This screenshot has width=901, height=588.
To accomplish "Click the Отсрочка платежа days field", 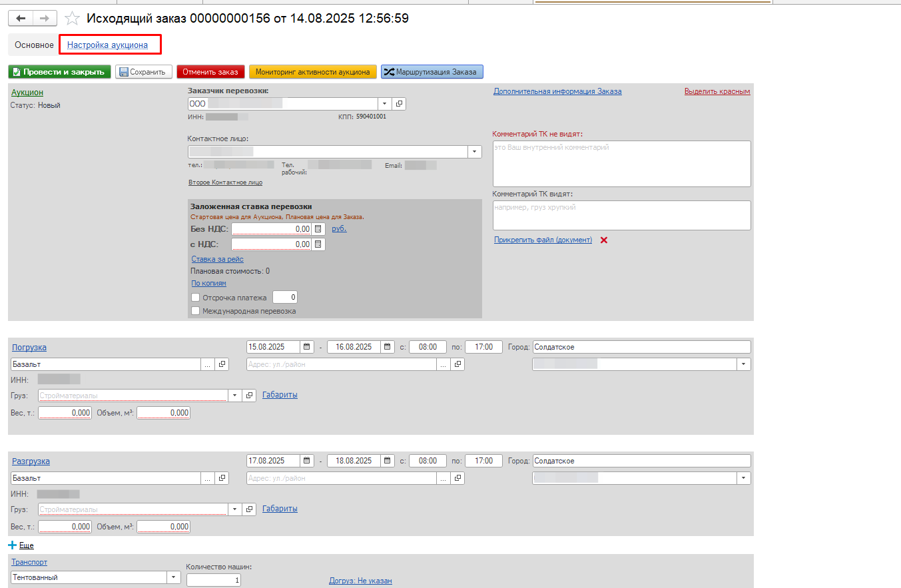I will (285, 298).
